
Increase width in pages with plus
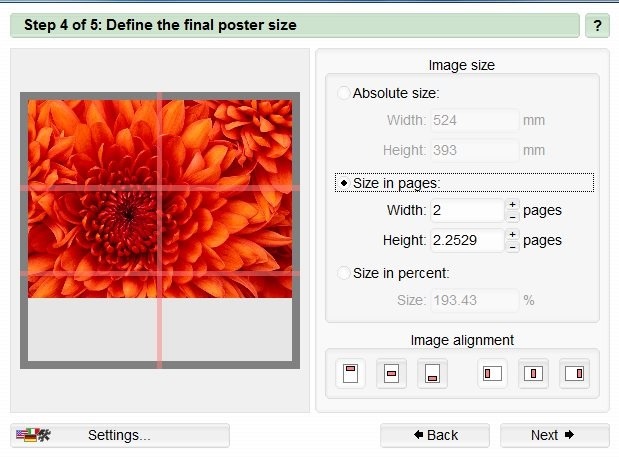click(513, 205)
